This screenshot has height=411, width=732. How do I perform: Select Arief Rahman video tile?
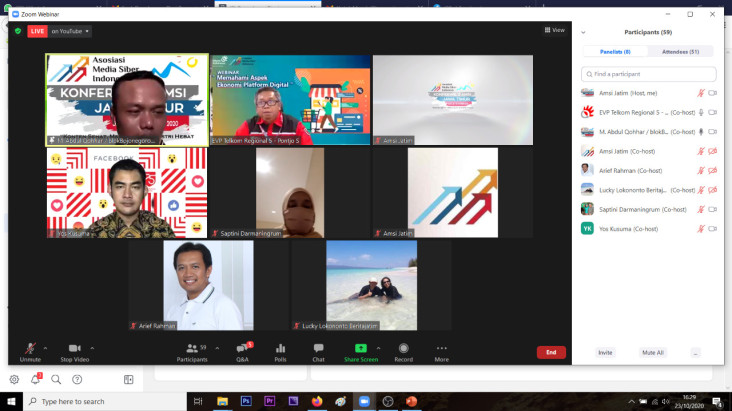pos(208,285)
